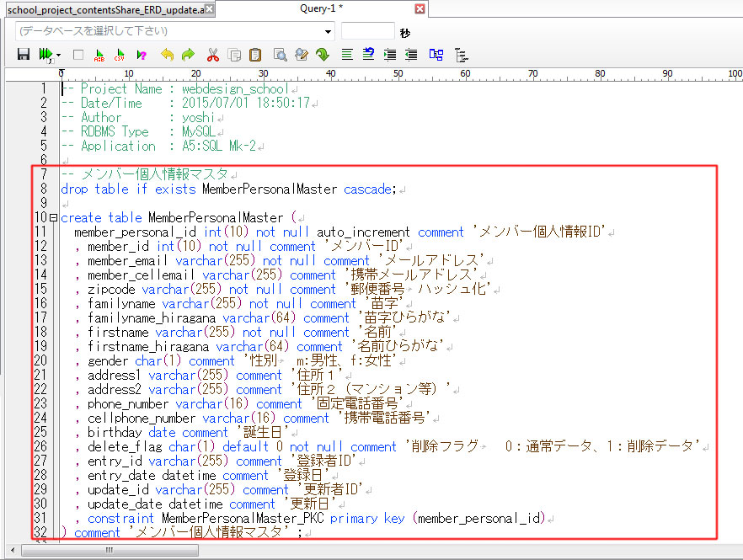The width and height of the screenshot is (743, 560).
Task: Click the green horizontal lines icon
Action: click(347, 55)
